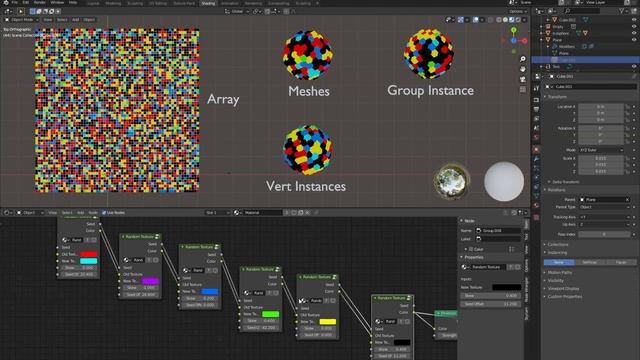Toggle visibility of Empty in outliner
The width and height of the screenshot is (640, 360).
point(634,27)
